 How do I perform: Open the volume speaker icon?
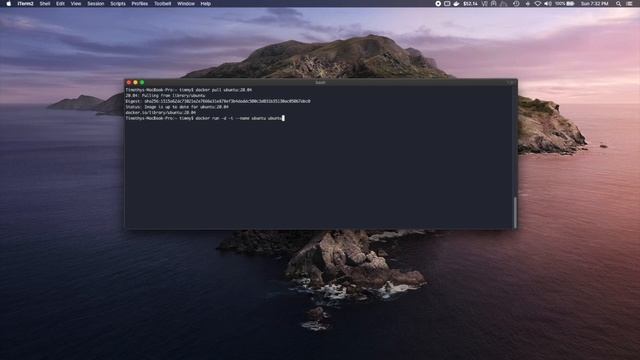(x=548, y=4)
